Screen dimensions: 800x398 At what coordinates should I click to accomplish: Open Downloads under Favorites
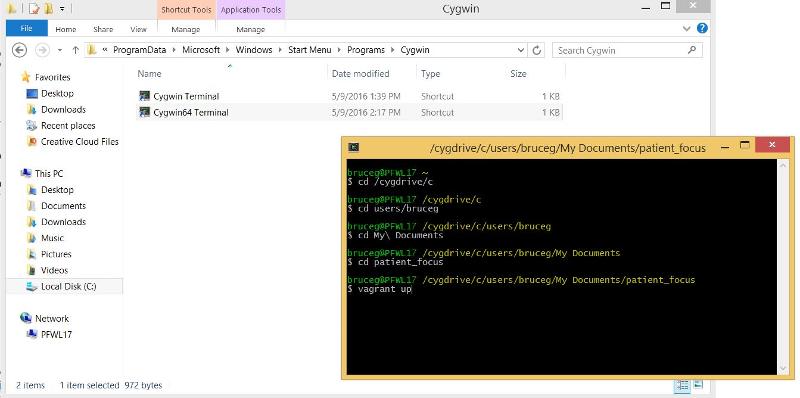(63, 110)
